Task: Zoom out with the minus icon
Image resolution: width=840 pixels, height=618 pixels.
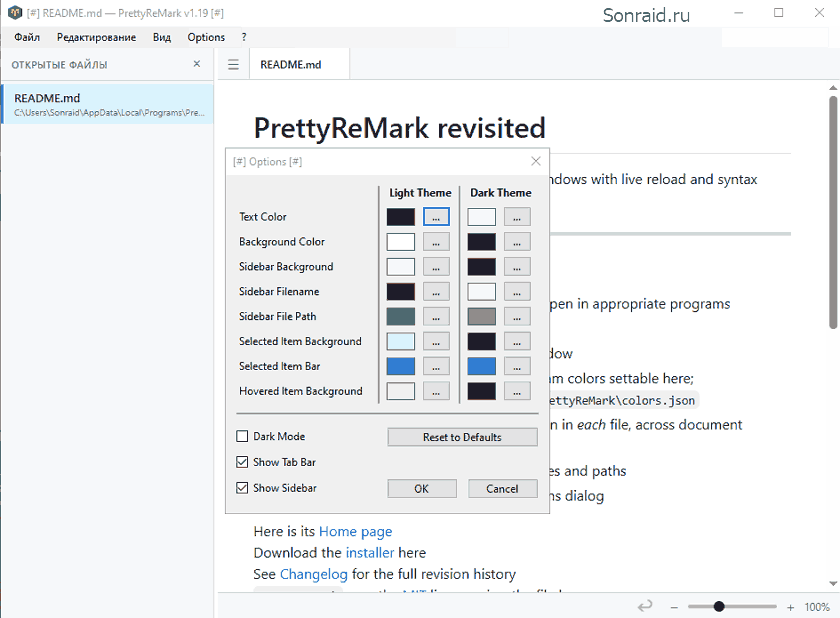Action: (674, 607)
